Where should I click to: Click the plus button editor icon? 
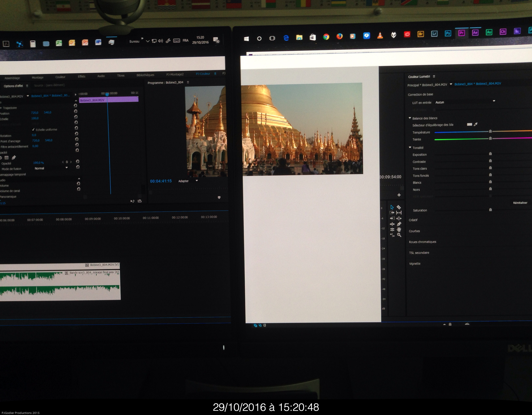[x=399, y=195]
